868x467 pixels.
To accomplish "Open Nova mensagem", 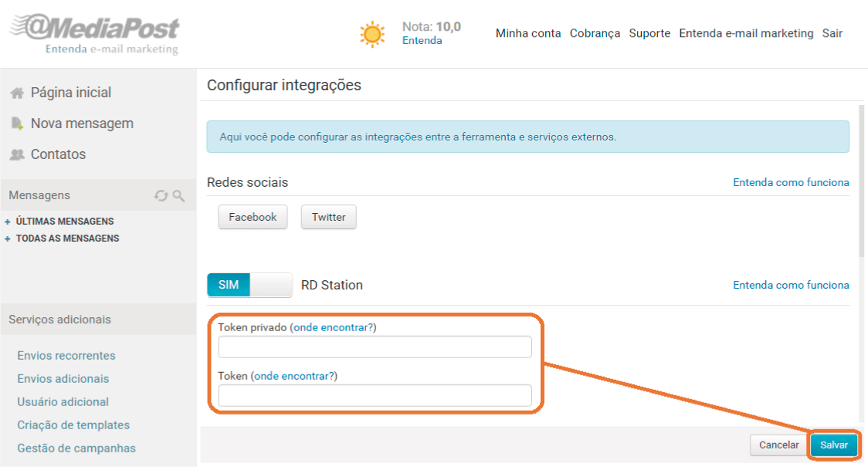I will pyautogui.click(x=82, y=124).
